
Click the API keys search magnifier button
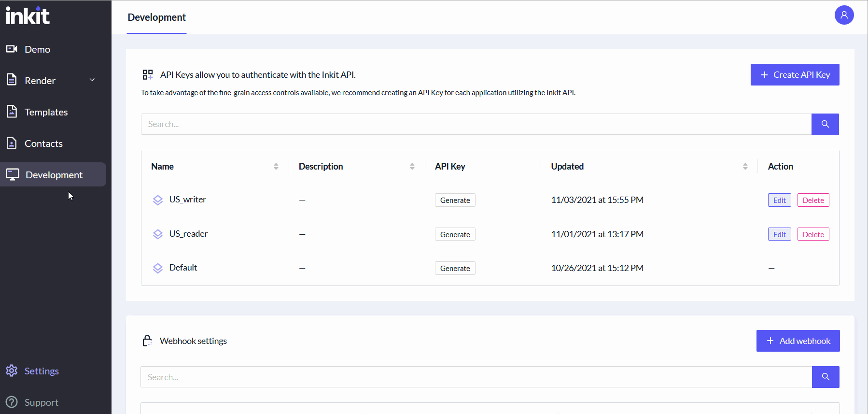(x=825, y=124)
